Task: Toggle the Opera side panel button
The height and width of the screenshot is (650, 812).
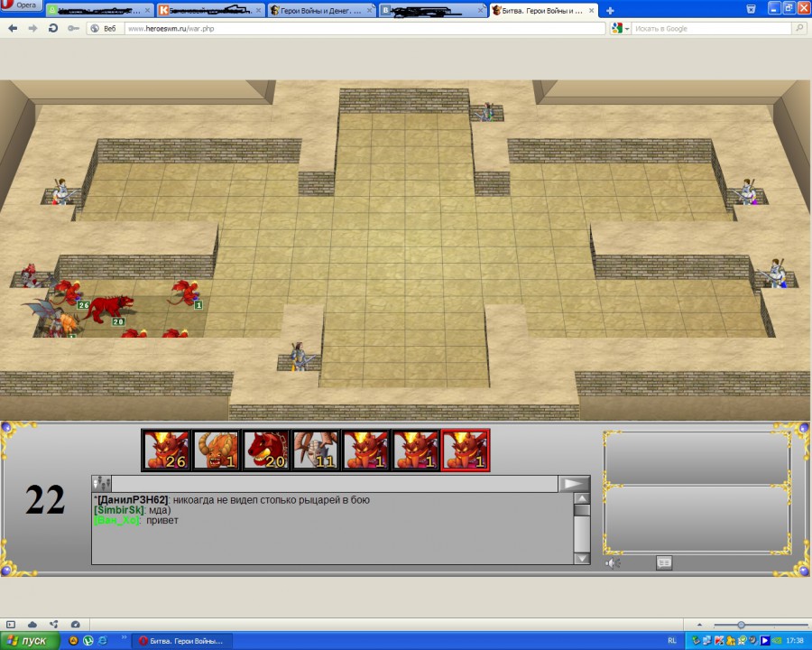Action: click(x=11, y=625)
